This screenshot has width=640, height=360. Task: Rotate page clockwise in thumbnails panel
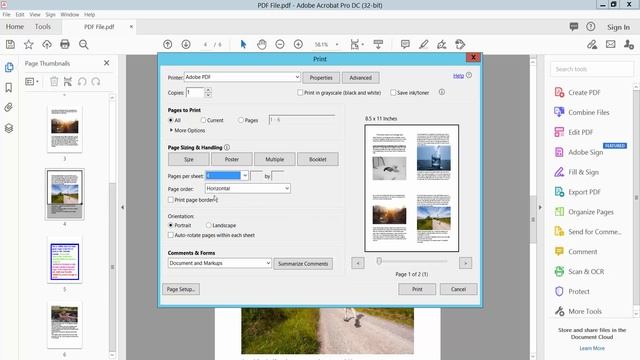[x=96, y=82]
